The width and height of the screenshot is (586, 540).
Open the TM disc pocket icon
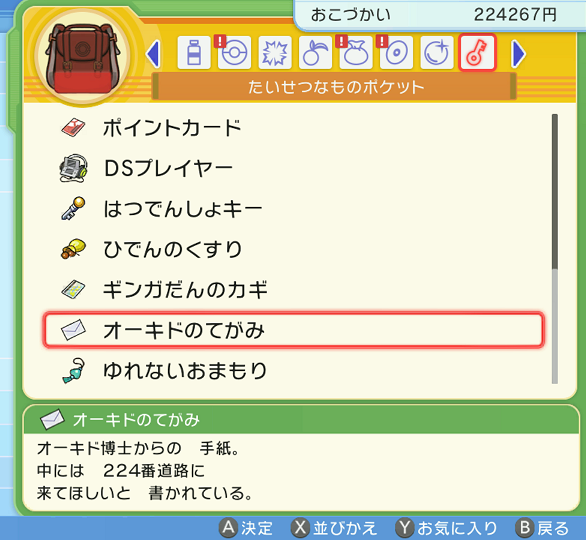(x=396, y=53)
